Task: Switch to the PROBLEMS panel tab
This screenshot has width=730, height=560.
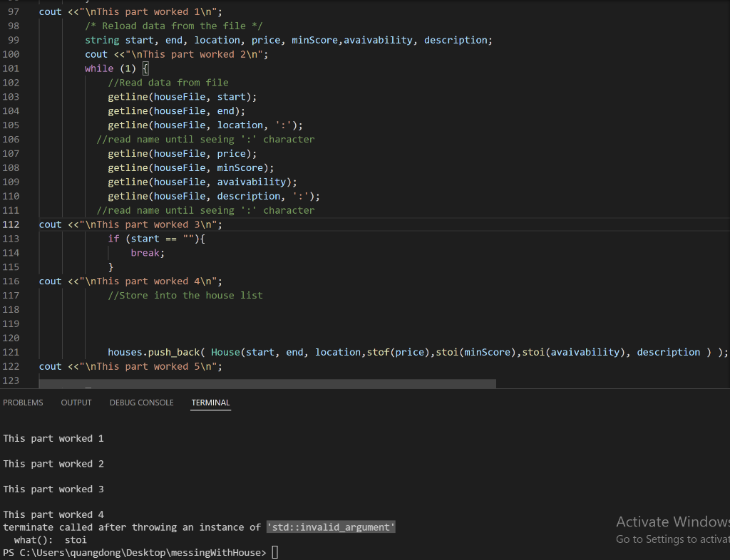Action: pos(23,403)
